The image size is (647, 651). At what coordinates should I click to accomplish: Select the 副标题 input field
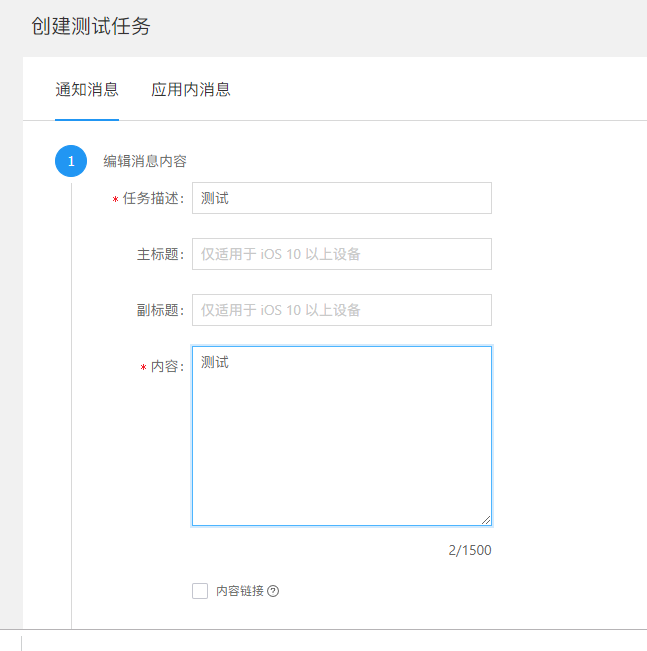click(x=342, y=310)
